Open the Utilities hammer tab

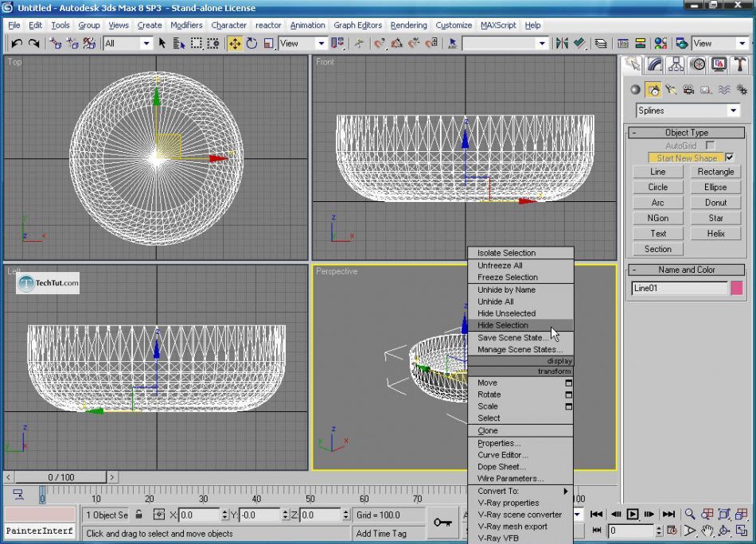click(x=739, y=64)
